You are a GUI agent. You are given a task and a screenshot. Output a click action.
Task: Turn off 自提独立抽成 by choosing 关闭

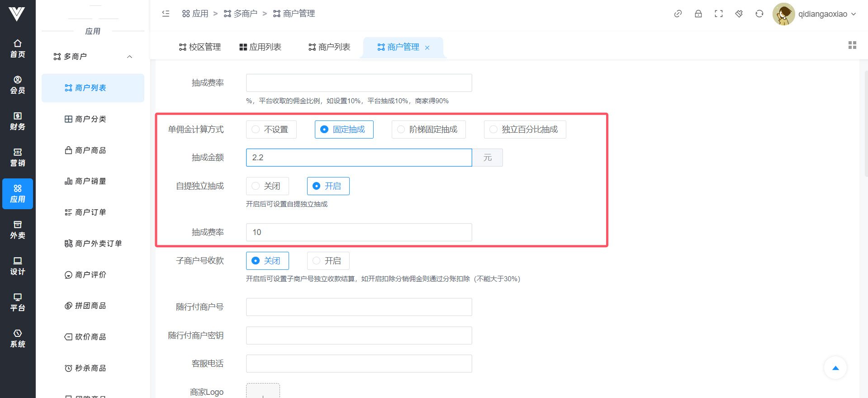click(x=267, y=186)
